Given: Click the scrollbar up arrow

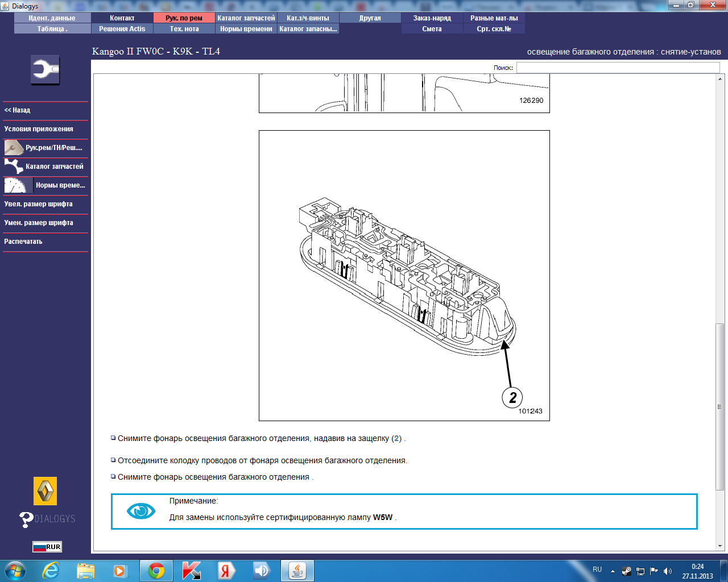Looking at the screenshot, I should [x=719, y=78].
